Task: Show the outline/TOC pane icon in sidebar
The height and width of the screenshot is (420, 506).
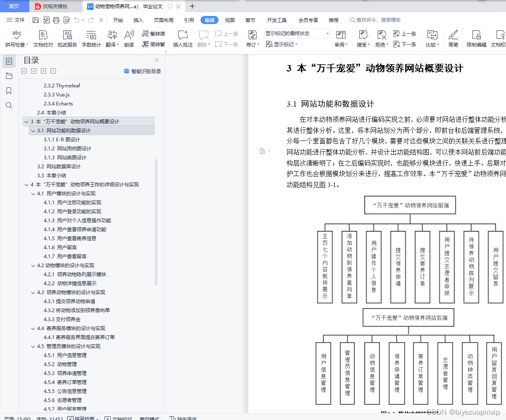Action: [x=9, y=61]
